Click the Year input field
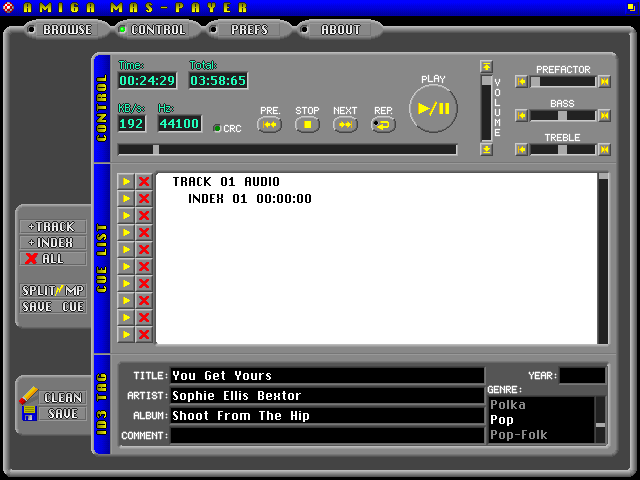The width and height of the screenshot is (640, 480). click(x=582, y=376)
